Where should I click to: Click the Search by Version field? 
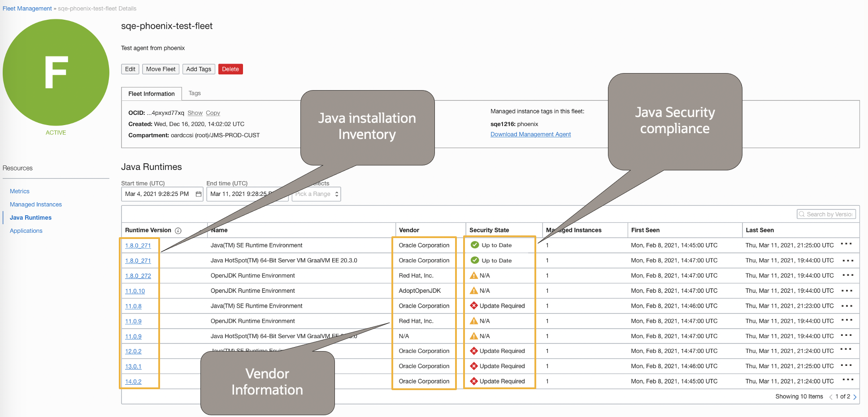pyautogui.click(x=826, y=214)
